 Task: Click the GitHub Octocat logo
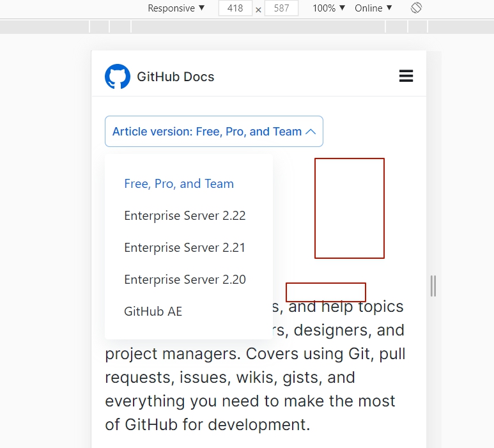pos(118,77)
